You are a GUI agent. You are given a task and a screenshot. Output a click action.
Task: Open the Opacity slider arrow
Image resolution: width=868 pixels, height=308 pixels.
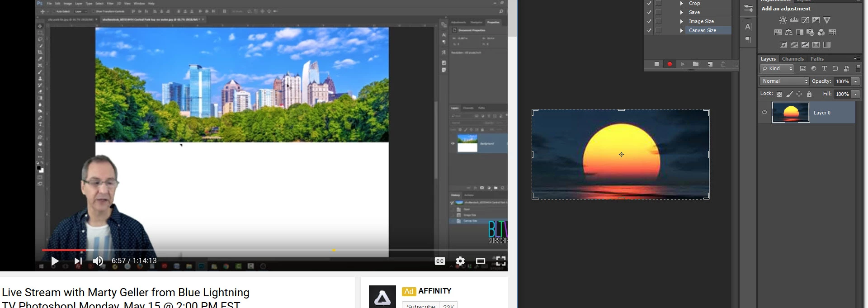coord(855,81)
